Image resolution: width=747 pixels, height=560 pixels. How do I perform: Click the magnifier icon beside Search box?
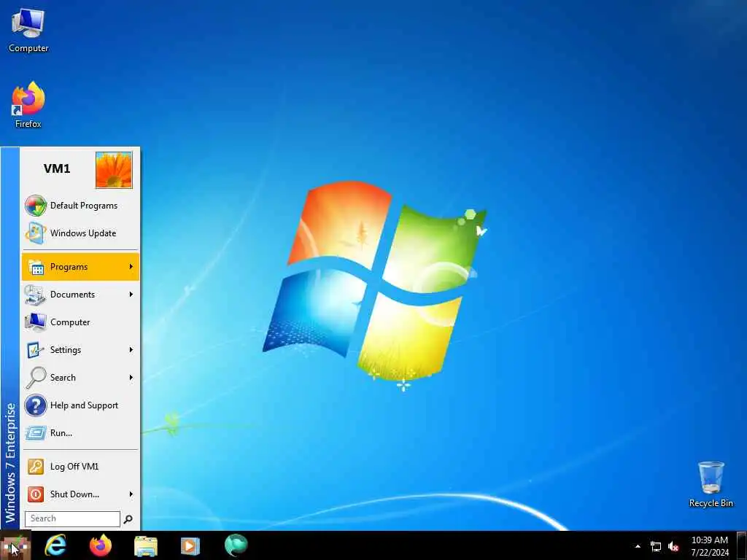coord(128,519)
